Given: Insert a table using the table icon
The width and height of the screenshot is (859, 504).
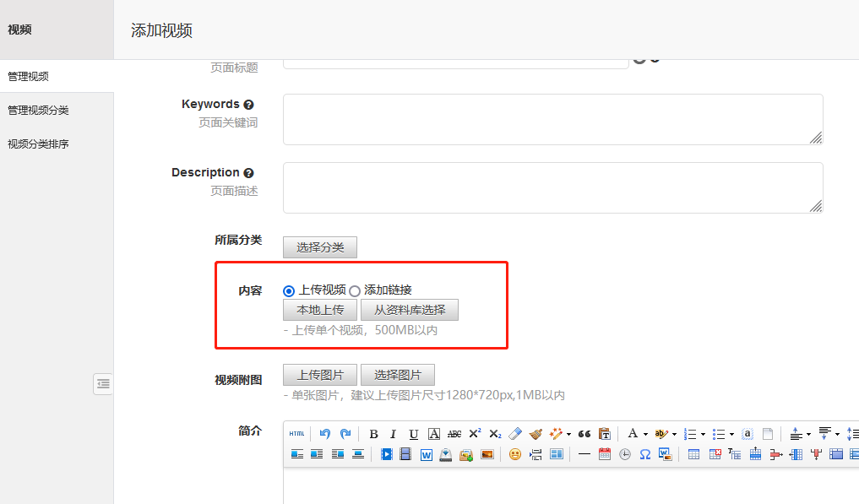Looking at the screenshot, I should pos(694,454).
